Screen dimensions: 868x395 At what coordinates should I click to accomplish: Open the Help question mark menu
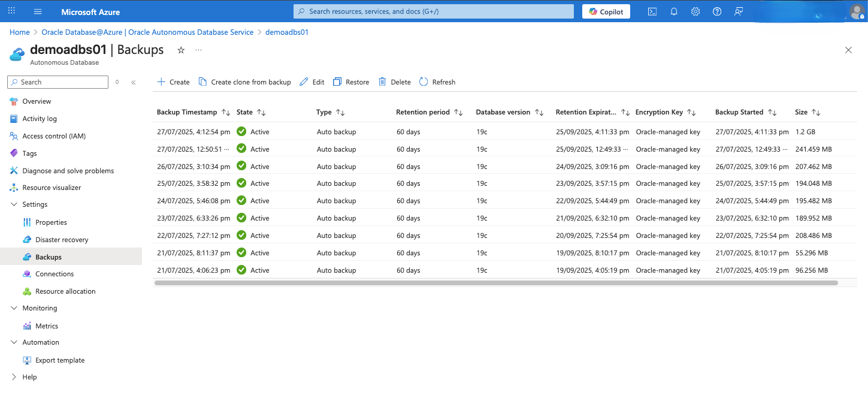716,11
